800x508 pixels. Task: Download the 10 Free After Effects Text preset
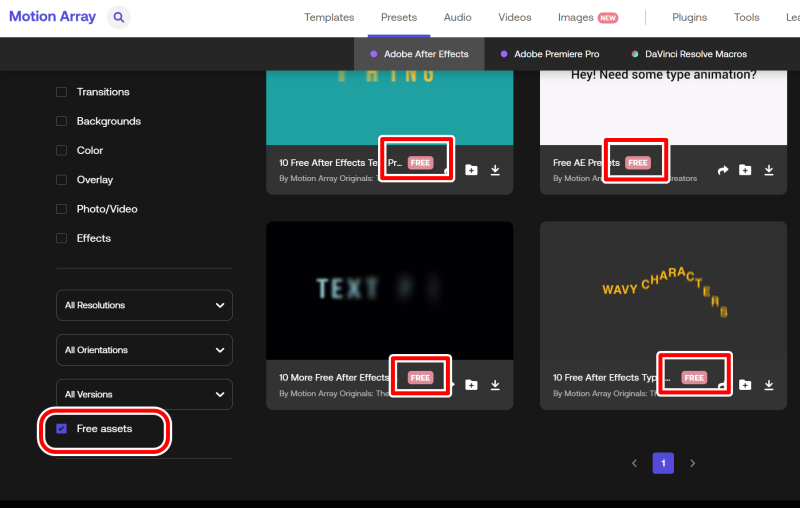pyautogui.click(x=495, y=170)
